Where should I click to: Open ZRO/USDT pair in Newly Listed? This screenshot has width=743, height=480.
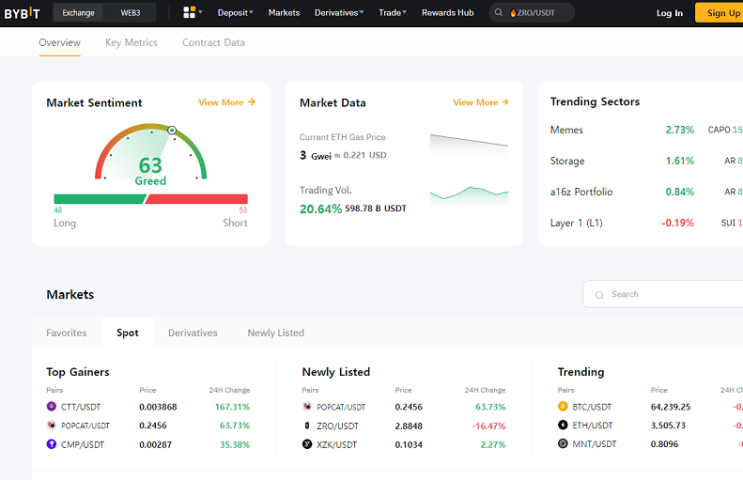(337, 426)
